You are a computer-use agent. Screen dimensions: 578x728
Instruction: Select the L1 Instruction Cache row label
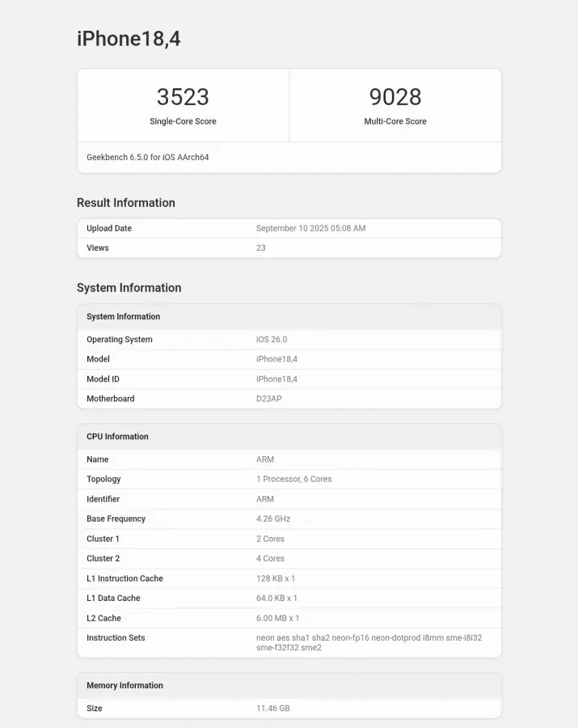[x=124, y=579]
